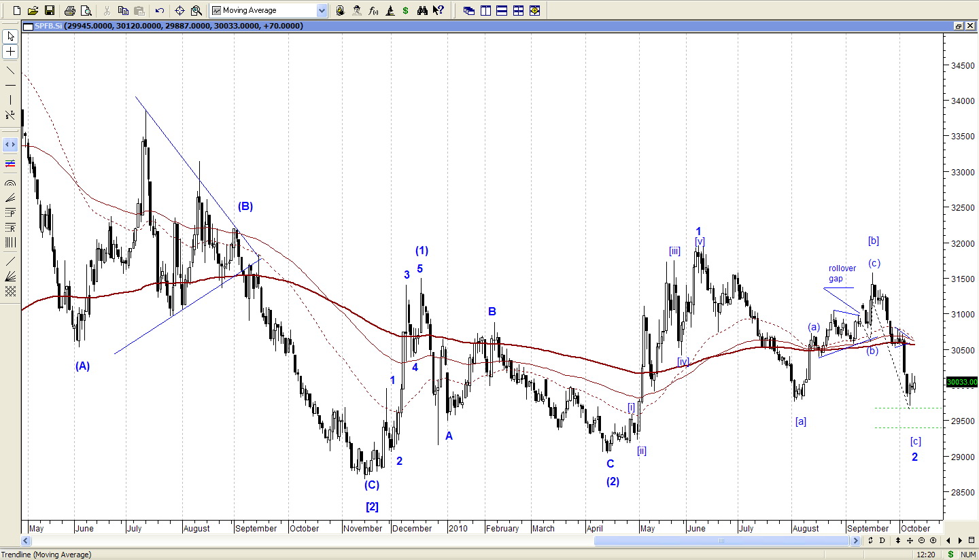
Task: Click the four-way move icon
Action: coord(910,541)
